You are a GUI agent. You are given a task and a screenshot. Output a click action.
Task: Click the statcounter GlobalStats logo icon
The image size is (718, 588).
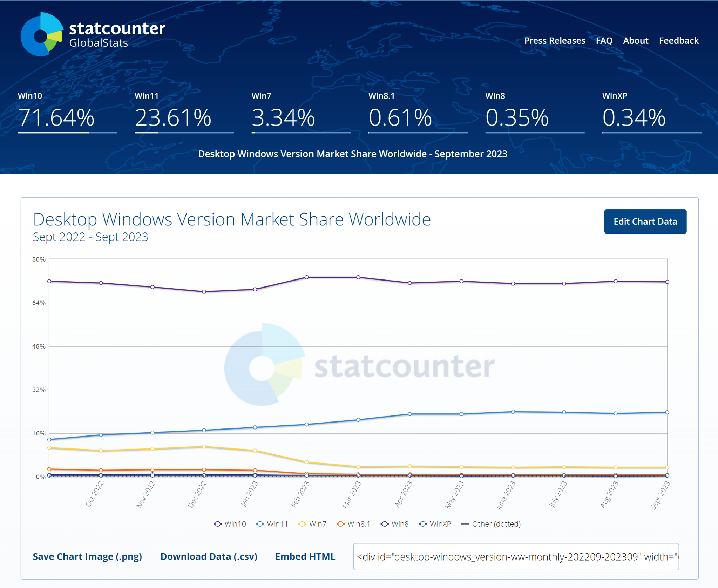(x=42, y=35)
